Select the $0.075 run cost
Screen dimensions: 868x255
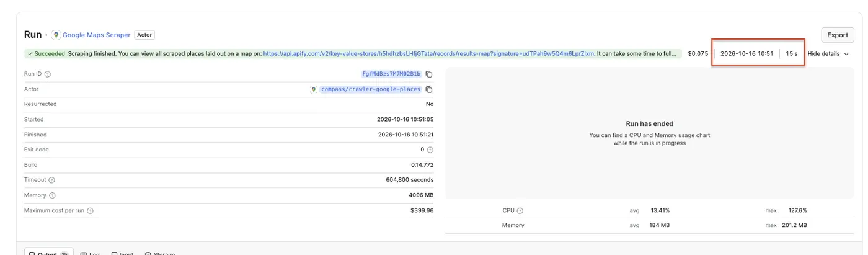click(698, 54)
